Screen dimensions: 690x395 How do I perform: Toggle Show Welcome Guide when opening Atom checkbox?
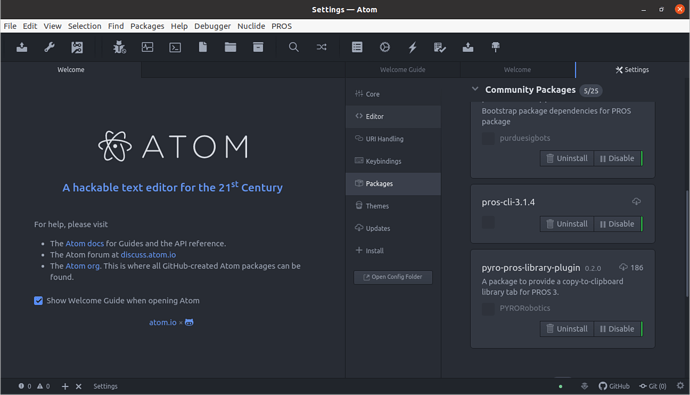point(38,300)
